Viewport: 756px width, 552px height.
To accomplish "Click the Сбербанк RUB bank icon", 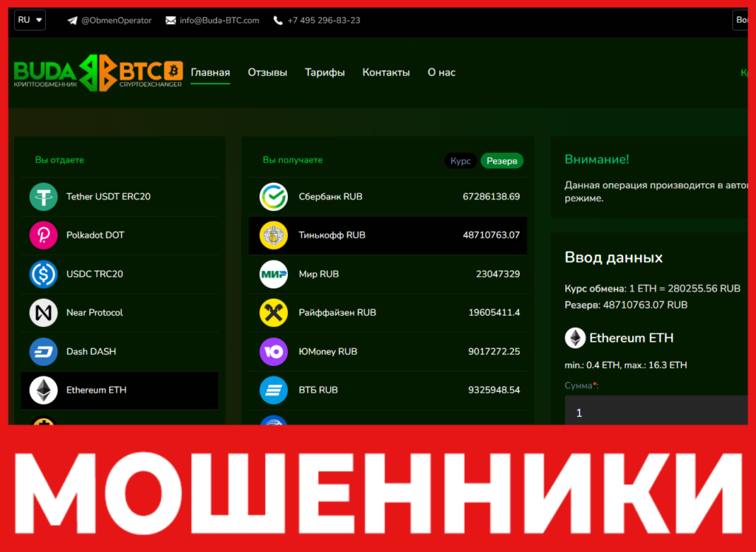I will [273, 196].
